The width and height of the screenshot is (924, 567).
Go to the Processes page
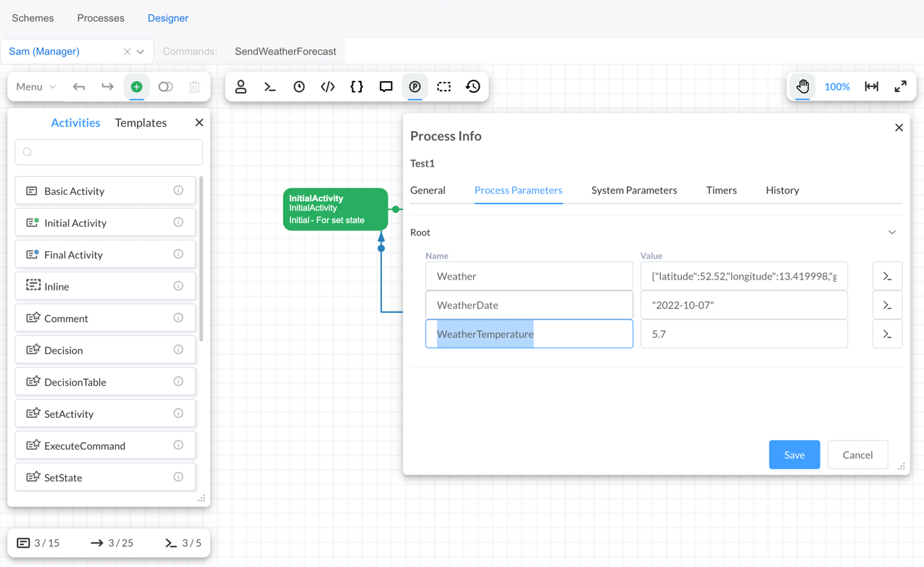click(101, 18)
